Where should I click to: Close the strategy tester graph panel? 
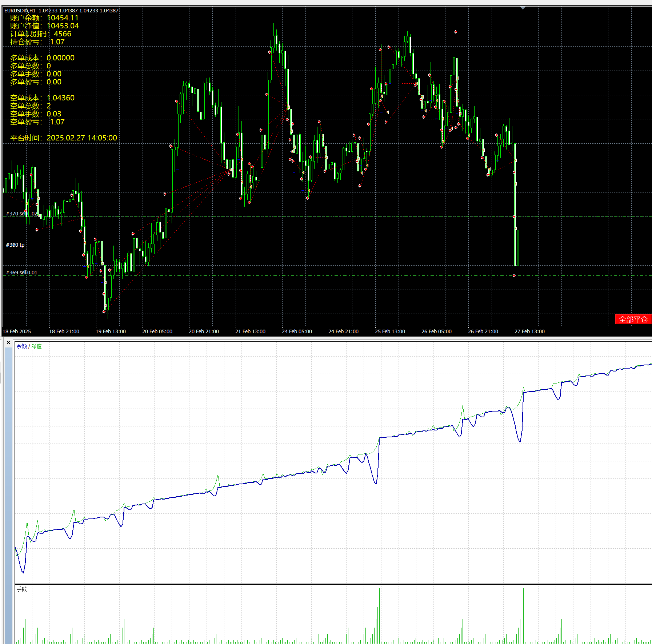[x=8, y=342]
